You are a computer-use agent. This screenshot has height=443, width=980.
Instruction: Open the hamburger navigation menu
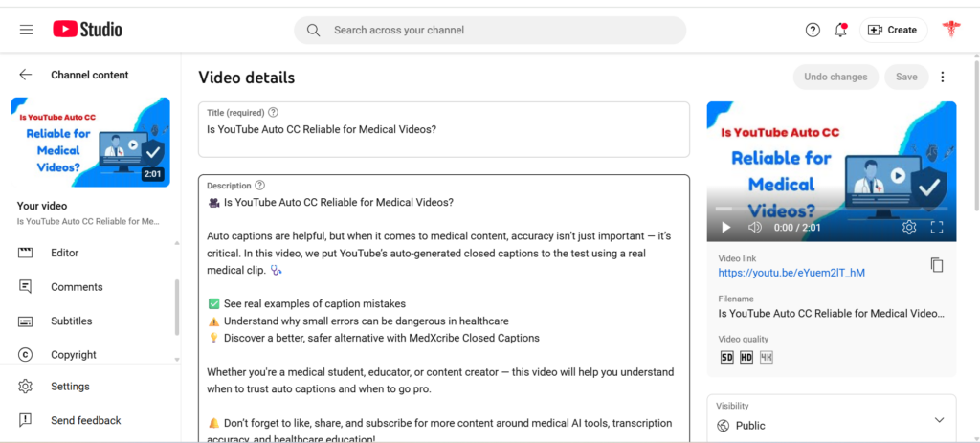26,30
